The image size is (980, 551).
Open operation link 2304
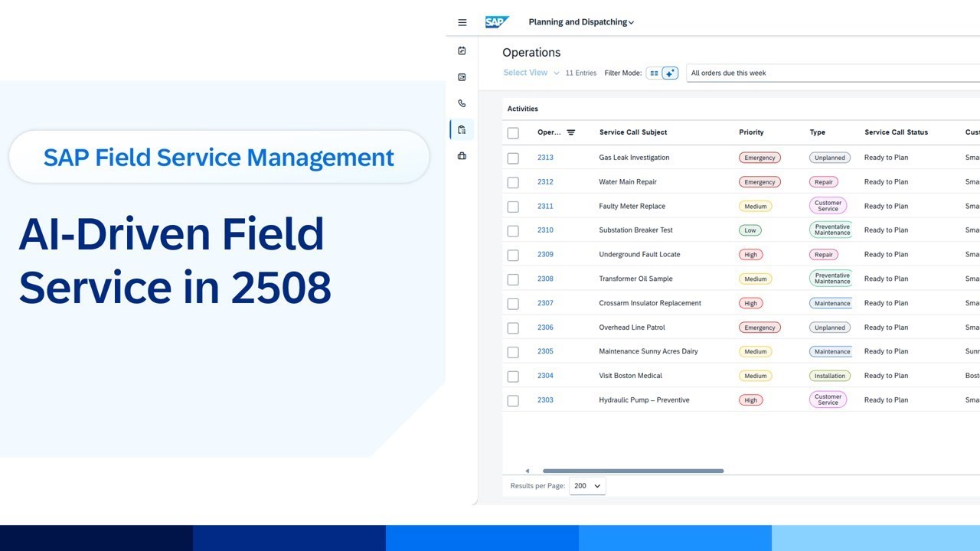[545, 376]
